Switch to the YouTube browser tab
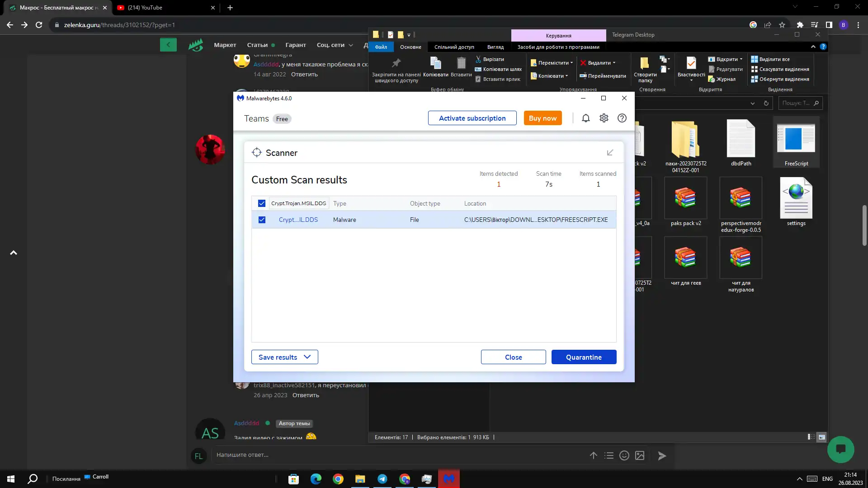 [x=166, y=8]
